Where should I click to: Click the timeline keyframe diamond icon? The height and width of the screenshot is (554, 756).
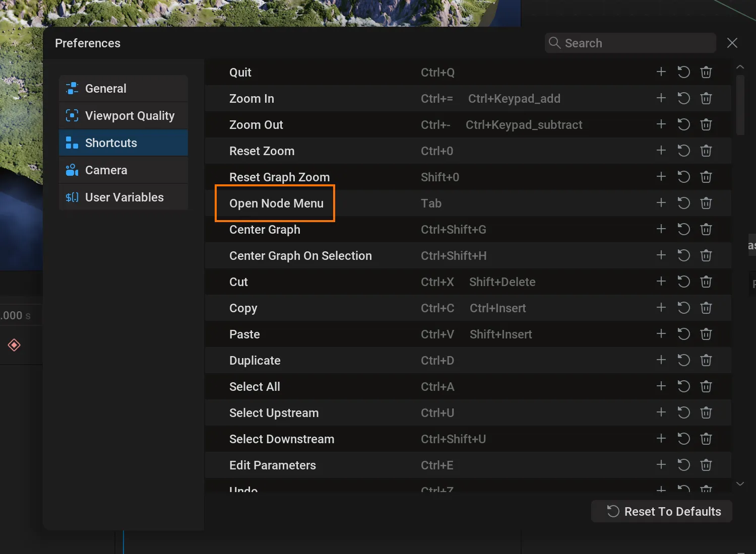(14, 345)
